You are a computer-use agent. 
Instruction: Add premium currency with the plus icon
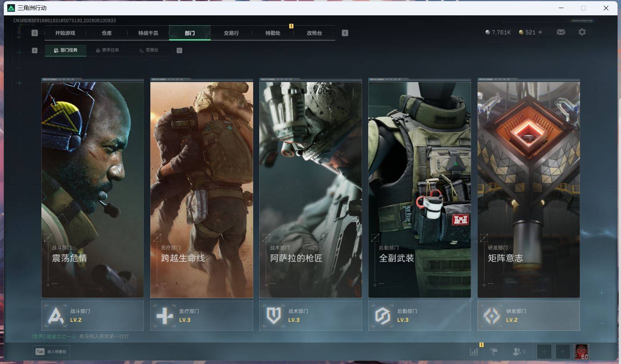point(540,32)
